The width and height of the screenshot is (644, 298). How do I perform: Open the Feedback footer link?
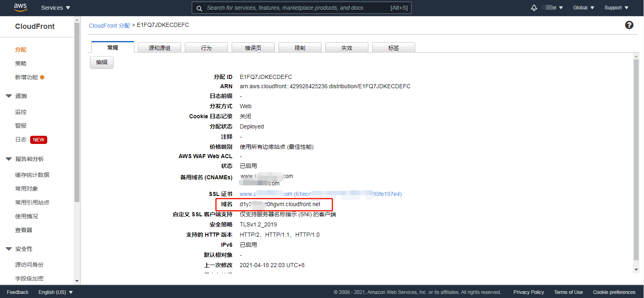[x=18, y=292]
